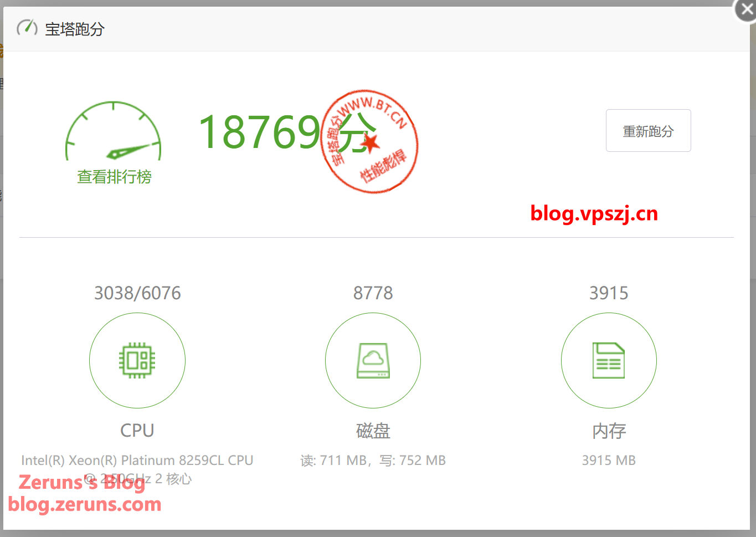Open the 查看排行榜 ranking link

(x=114, y=177)
